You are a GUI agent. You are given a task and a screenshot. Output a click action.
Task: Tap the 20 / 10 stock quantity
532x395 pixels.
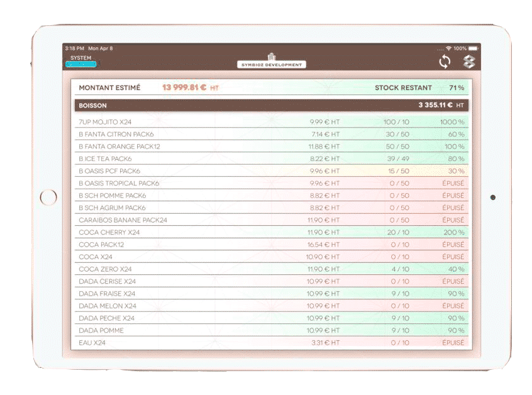click(x=398, y=232)
